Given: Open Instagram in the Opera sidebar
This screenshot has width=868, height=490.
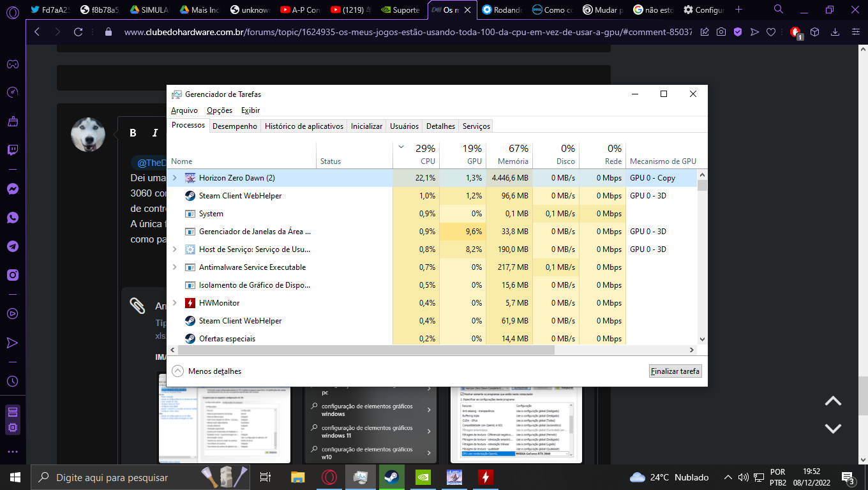Looking at the screenshot, I should click(12, 275).
